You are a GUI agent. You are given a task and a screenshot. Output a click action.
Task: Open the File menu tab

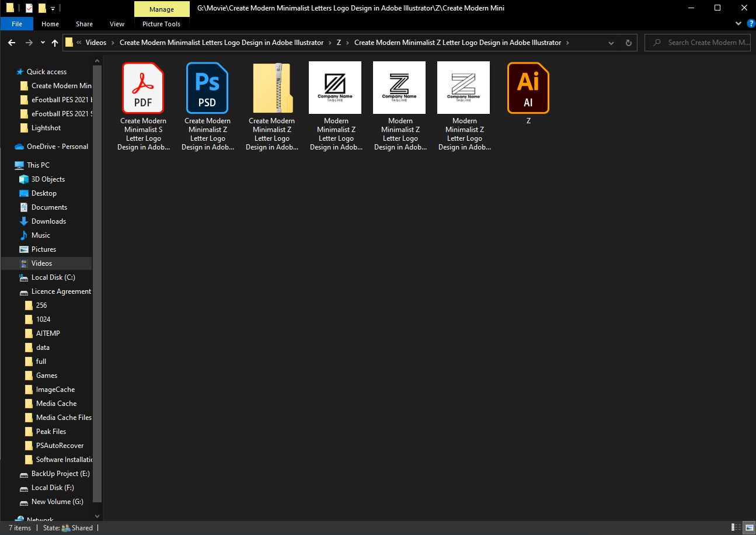click(x=17, y=24)
